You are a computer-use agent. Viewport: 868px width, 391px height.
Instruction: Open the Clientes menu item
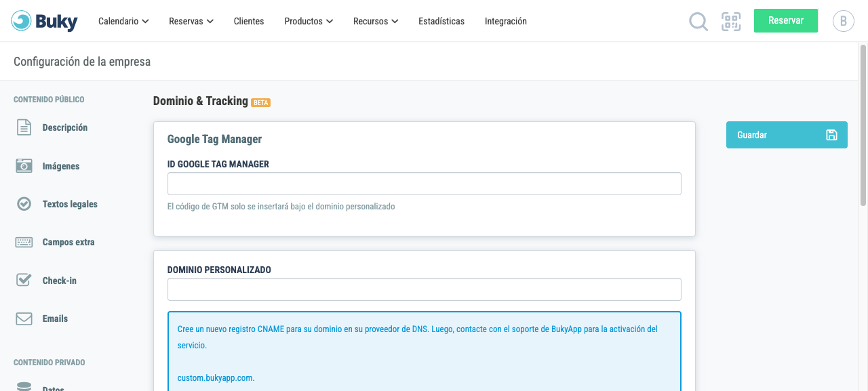point(249,22)
